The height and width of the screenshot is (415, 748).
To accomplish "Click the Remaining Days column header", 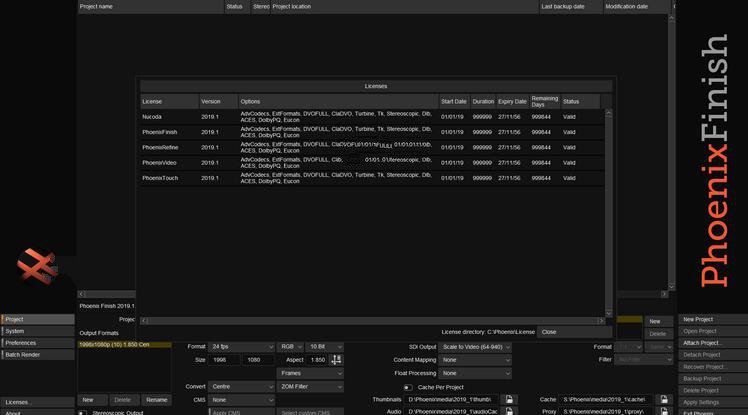I will pyautogui.click(x=545, y=102).
